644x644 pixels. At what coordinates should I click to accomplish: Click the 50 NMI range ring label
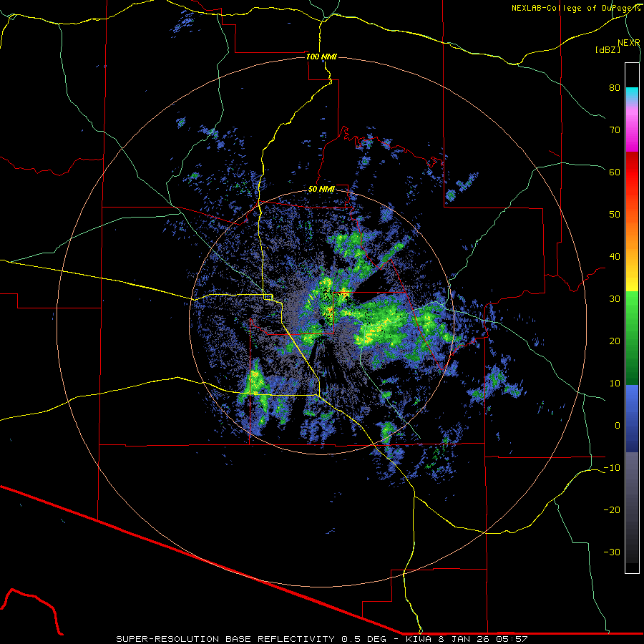pos(321,190)
